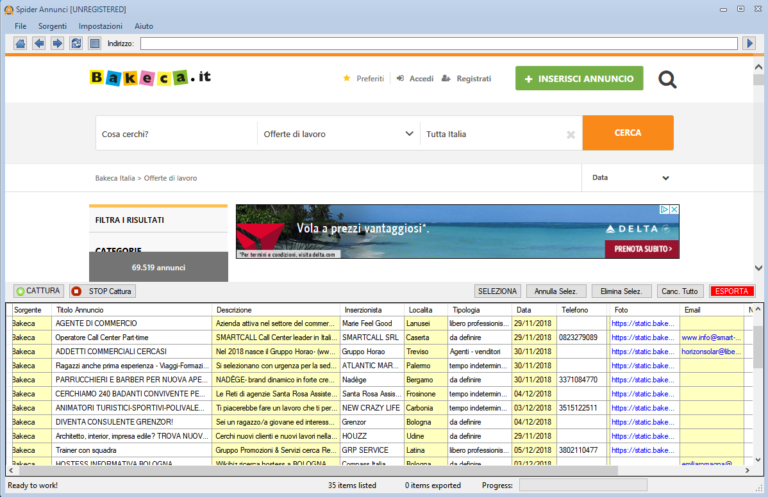Click the stop loading icon
768x497 pixels.
tap(94, 43)
